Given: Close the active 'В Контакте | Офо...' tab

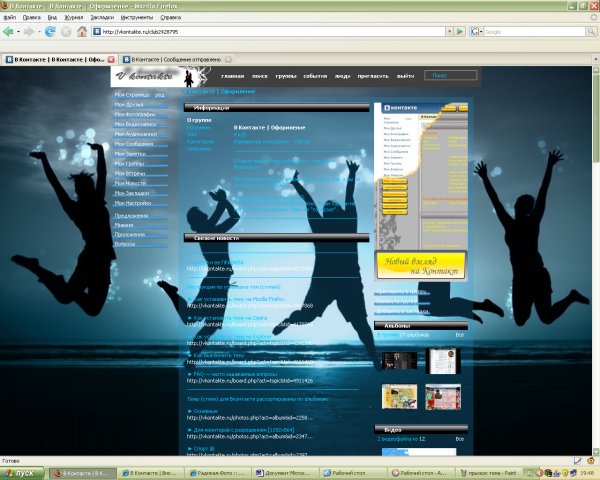Looking at the screenshot, I should pos(111,59).
